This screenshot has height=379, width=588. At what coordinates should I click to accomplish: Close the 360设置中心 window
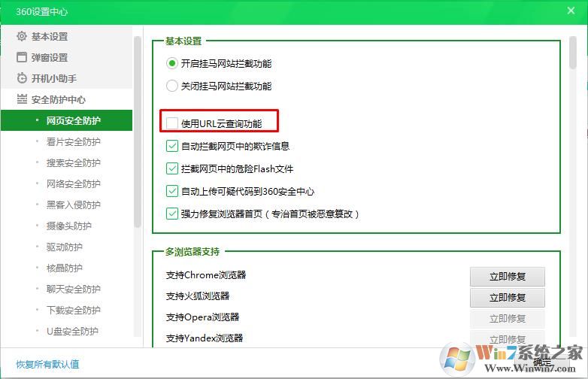click(x=571, y=11)
